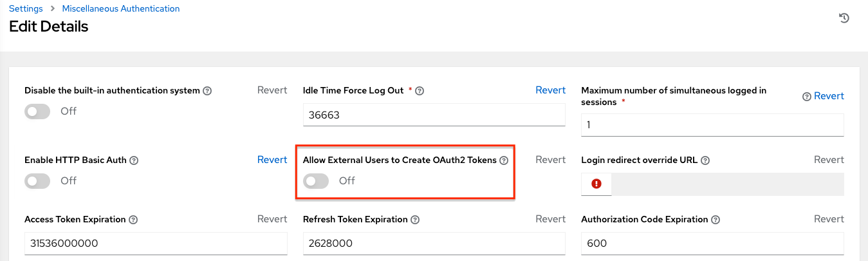Go to Settings breadcrumb link

coord(26,9)
